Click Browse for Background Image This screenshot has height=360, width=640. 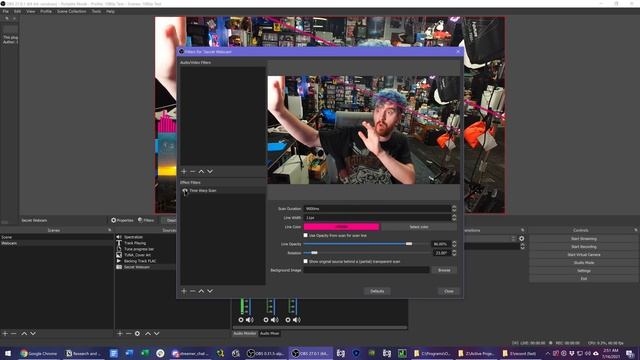click(x=444, y=270)
